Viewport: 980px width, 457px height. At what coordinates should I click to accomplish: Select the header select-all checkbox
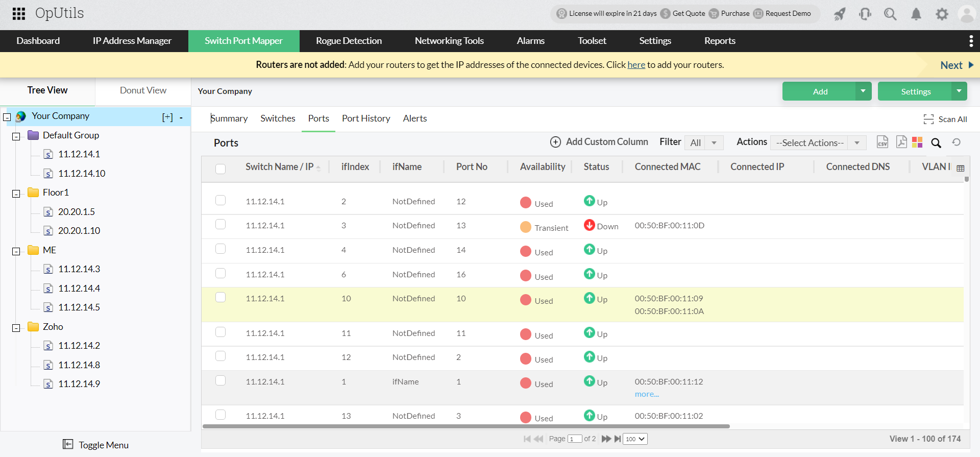pyautogui.click(x=220, y=169)
